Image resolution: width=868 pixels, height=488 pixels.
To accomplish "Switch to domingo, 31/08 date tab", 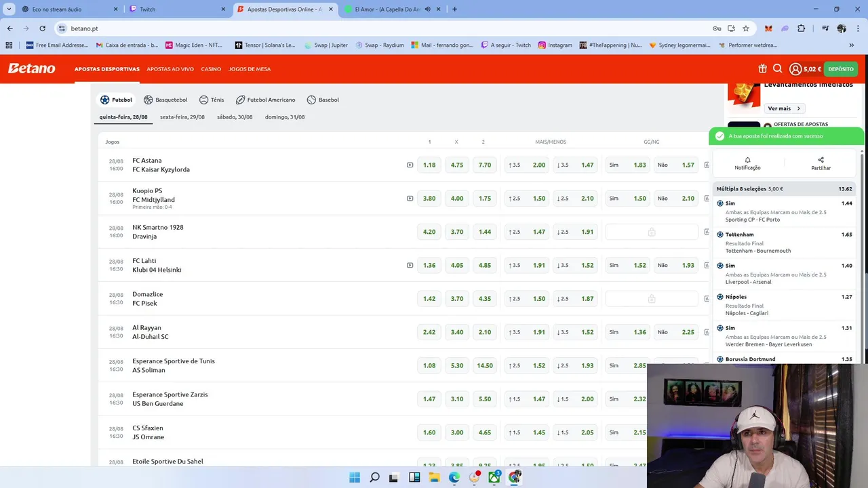I will click(285, 117).
